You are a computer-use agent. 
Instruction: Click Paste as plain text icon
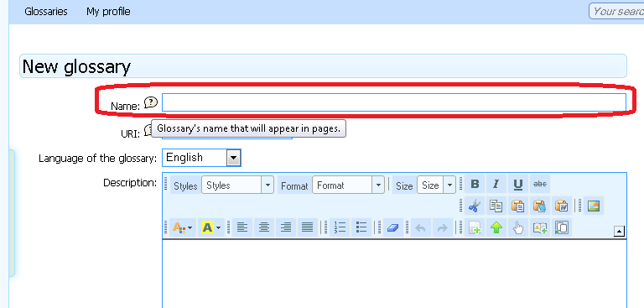[540, 206]
